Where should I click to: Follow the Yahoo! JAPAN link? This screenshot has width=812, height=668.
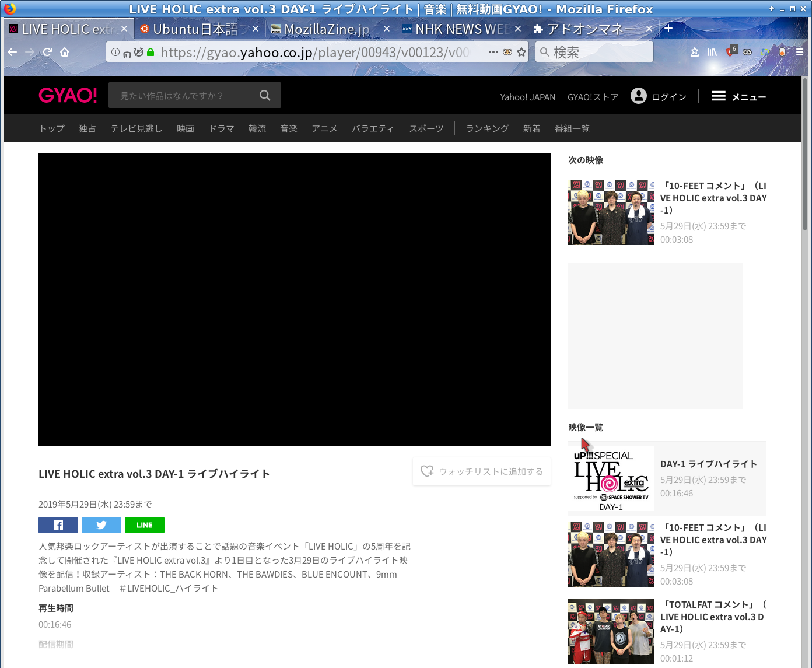528,97
